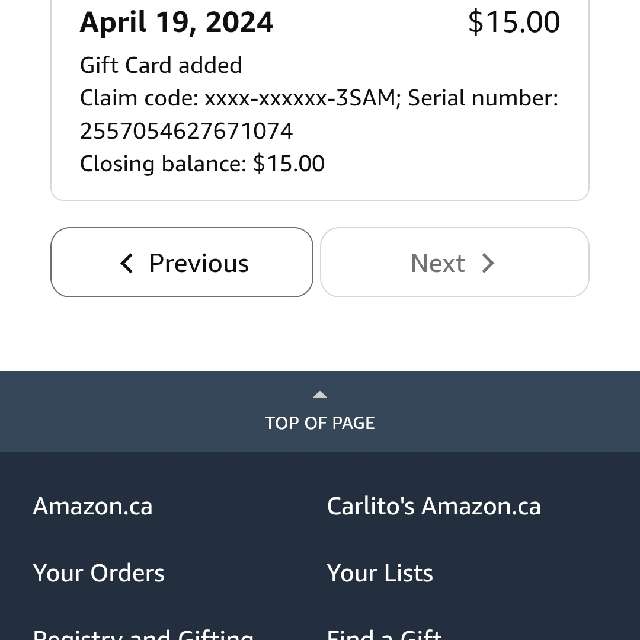
Task: Click the left chevron on the Previous button
Action: (126, 263)
